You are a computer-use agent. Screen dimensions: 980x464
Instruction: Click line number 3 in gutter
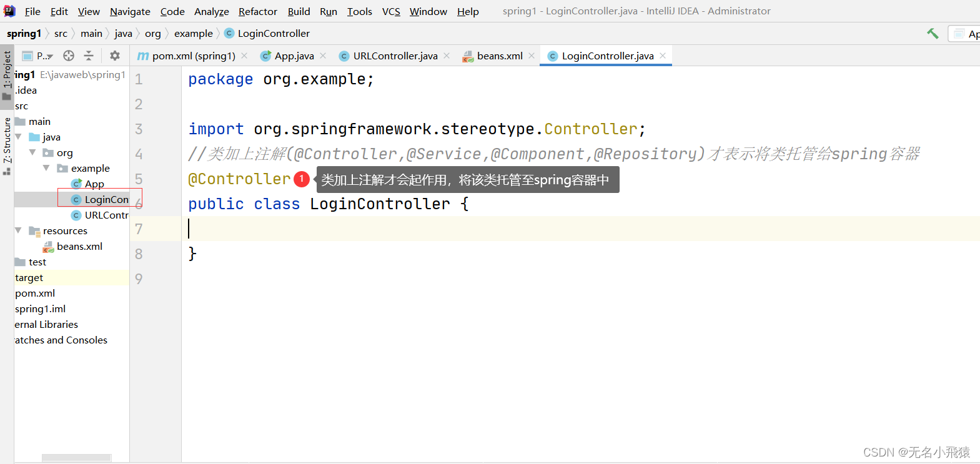(x=139, y=129)
